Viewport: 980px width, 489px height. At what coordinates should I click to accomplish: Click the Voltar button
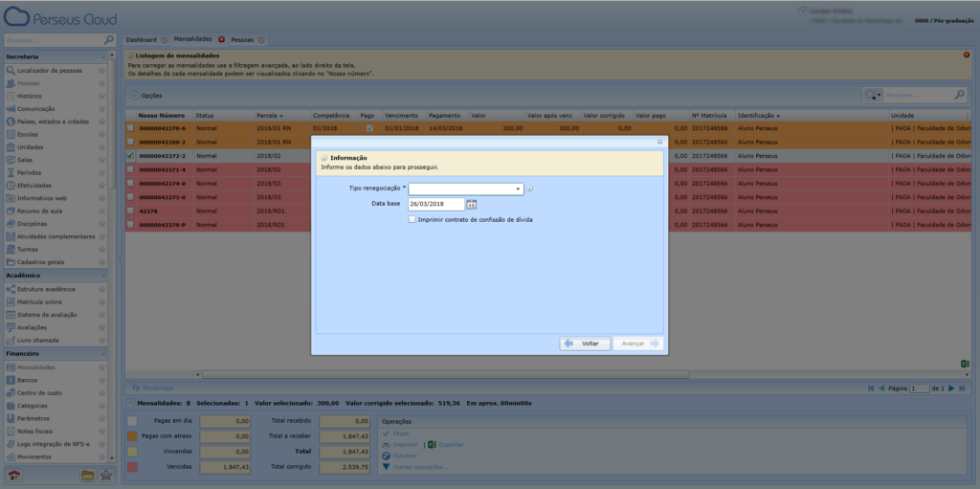(x=585, y=343)
